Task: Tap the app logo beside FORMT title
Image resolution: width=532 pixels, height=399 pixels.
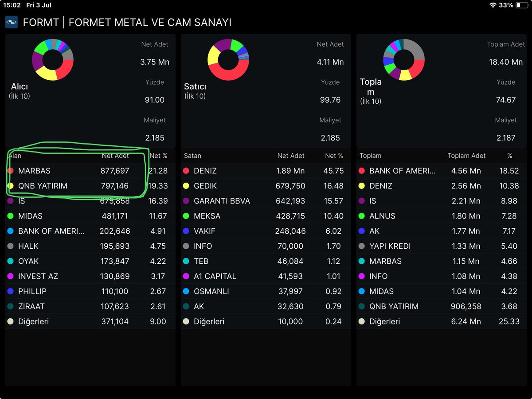Action: (x=12, y=22)
